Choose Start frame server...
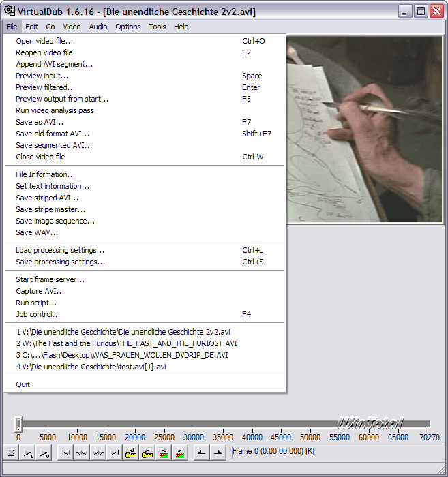 click(145, 279)
